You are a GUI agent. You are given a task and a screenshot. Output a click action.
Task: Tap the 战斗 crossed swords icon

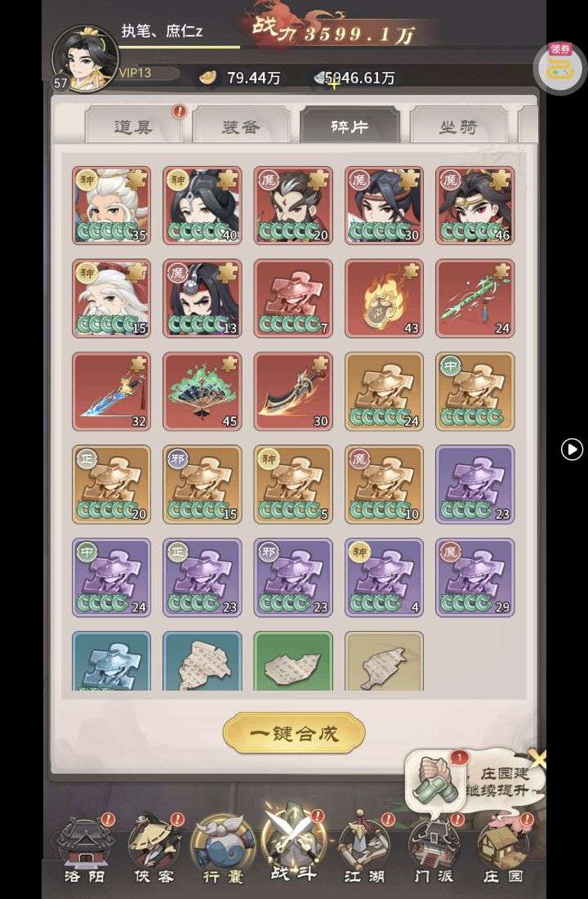pyautogui.click(x=292, y=844)
